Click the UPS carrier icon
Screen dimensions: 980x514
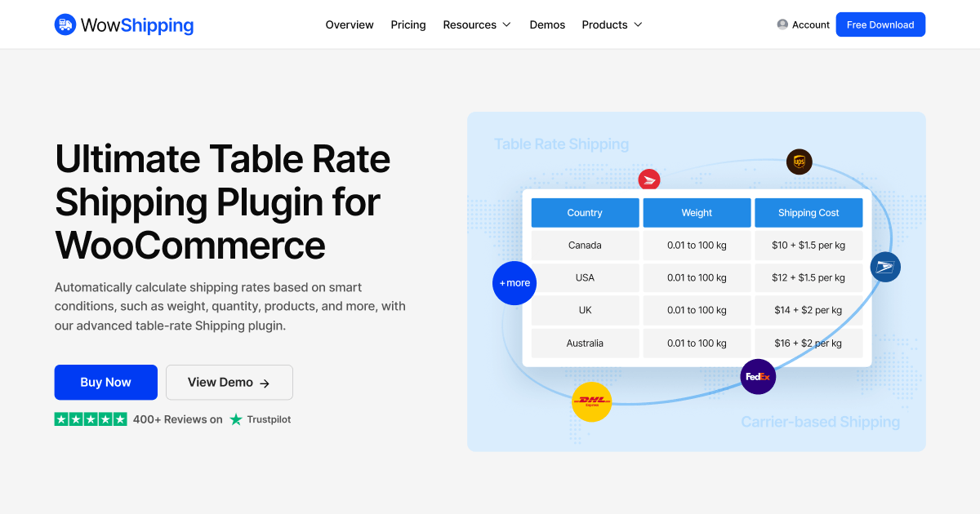pos(800,162)
